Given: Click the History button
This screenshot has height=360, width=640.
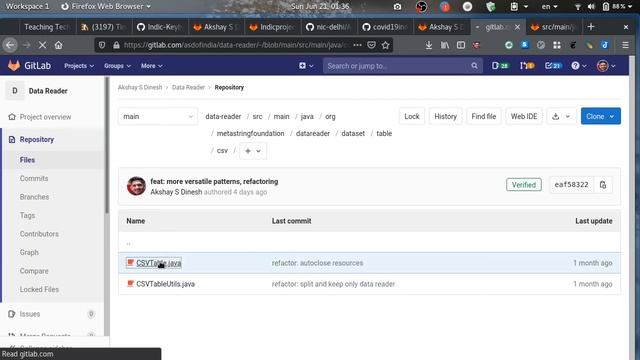Looking at the screenshot, I should click(x=445, y=116).
